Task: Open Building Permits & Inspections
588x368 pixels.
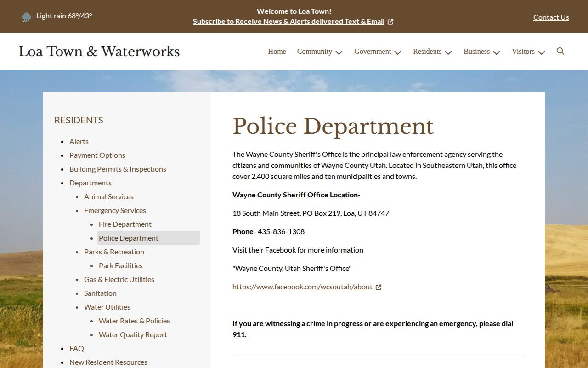Action: click(x=118, y=169)
